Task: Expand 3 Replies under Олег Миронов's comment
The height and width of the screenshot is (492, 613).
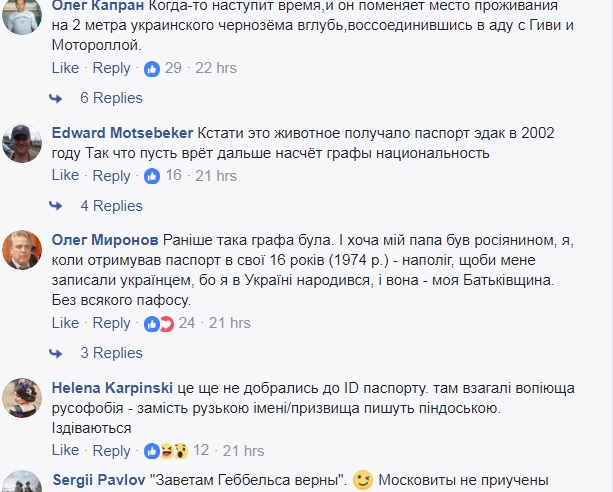Action: pos(111,353)
